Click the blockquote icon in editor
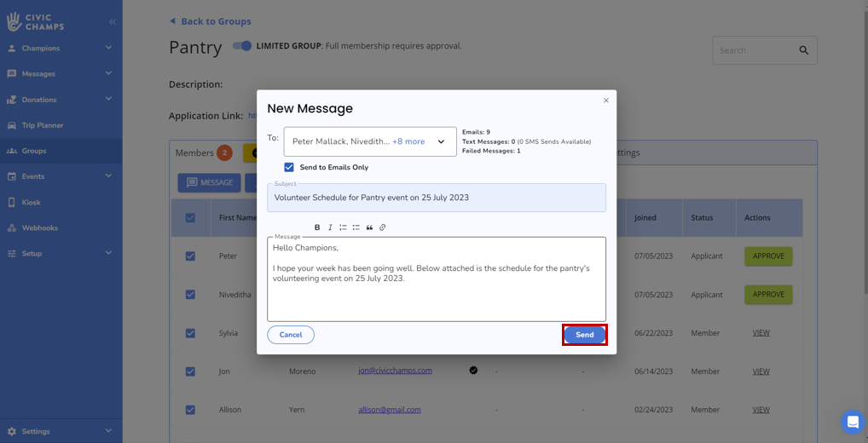 point(369,227)
